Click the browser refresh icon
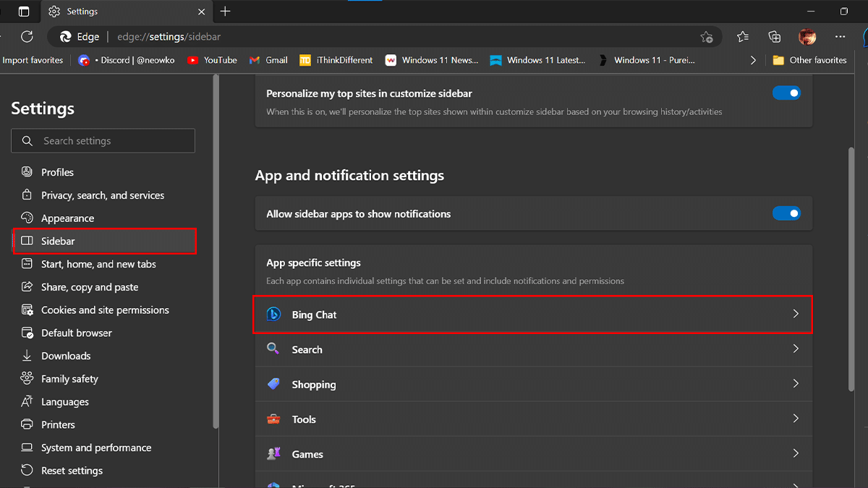Viewport: 868px width, 488px height. point(27,37)
